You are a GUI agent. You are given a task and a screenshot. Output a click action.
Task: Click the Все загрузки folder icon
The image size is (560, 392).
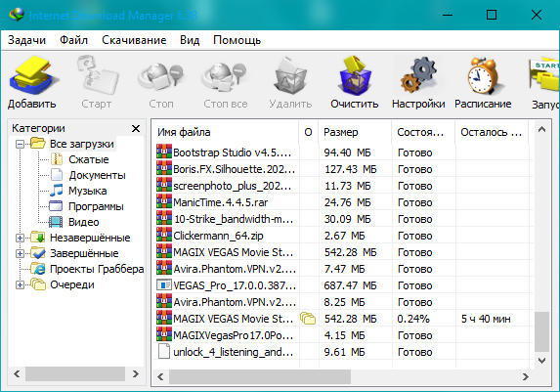(x=38, y=144)
